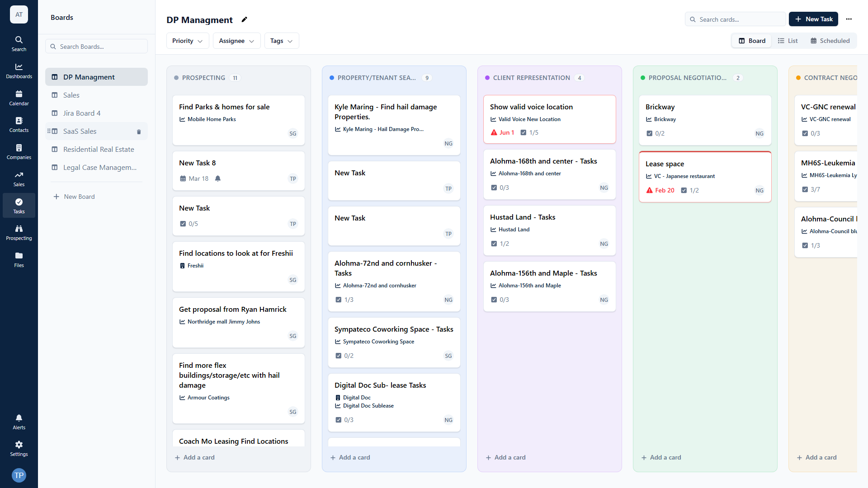
Task: Select Jira Board 4 in boards list
Action: (96, 113)
